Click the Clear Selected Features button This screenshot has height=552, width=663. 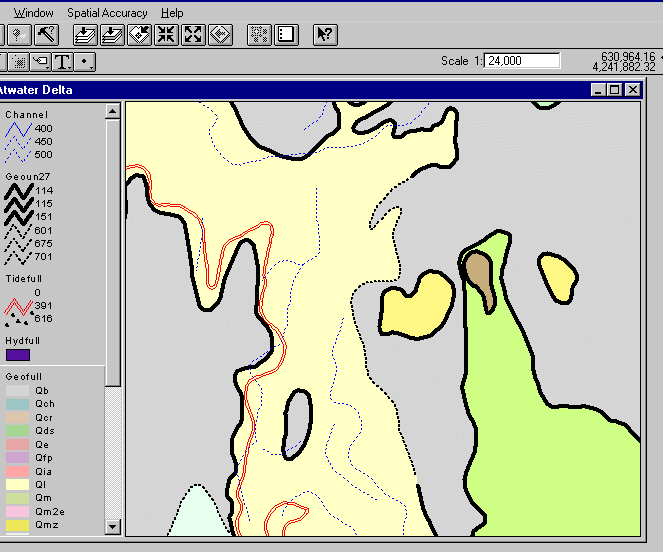pos(285,34)
